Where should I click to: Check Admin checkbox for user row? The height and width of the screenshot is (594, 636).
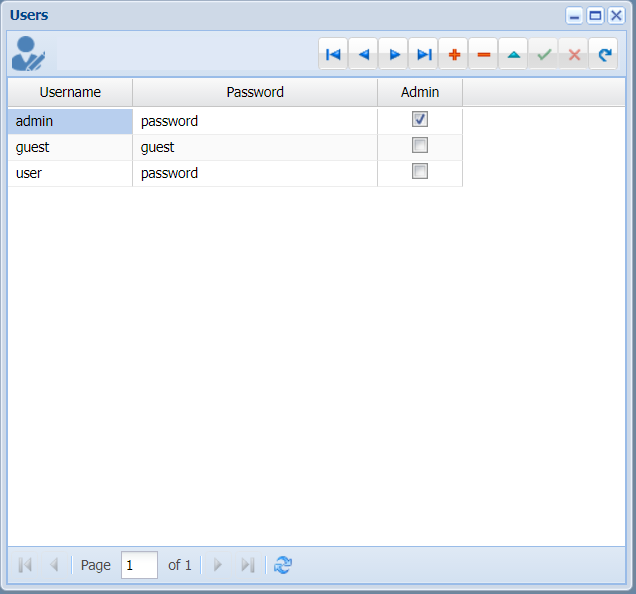tap(420, 172)
